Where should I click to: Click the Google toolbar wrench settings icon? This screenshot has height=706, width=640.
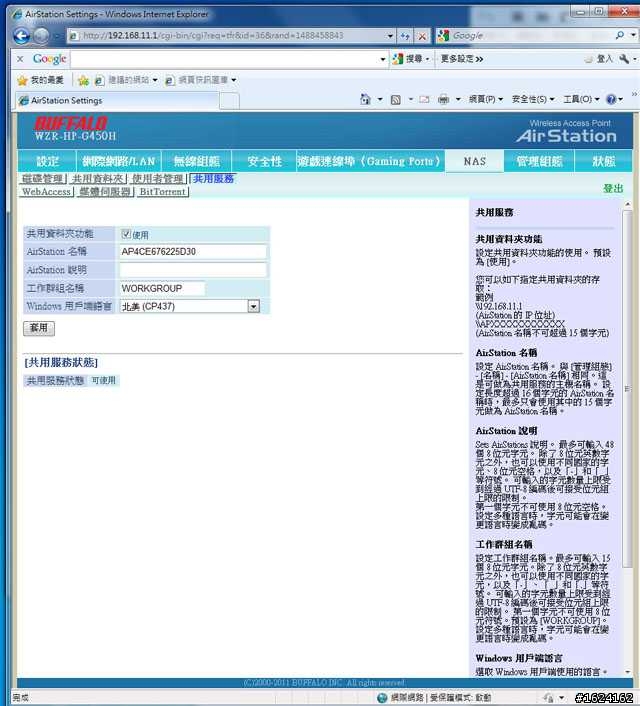pyautogui.click(x=624, y=59)
